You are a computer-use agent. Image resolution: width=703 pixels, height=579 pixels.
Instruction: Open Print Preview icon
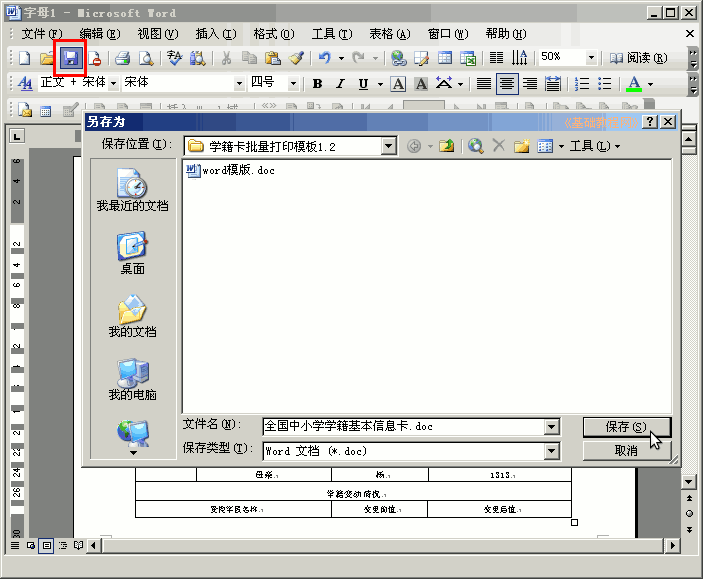tap(146, 58)
